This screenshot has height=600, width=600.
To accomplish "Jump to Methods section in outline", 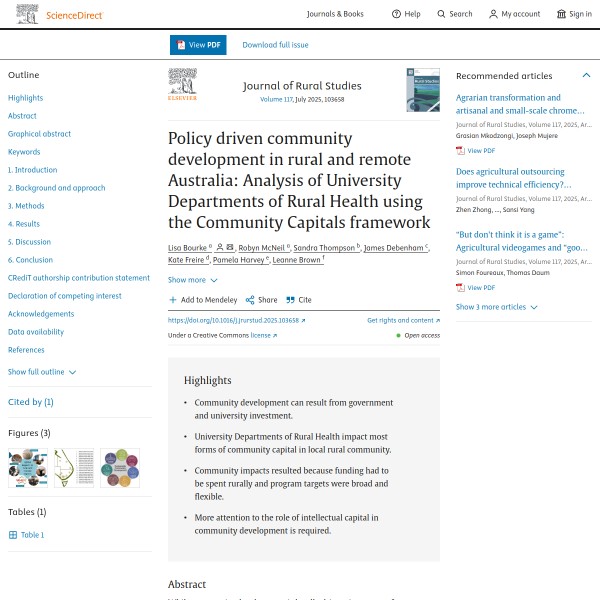I will 26,206.
